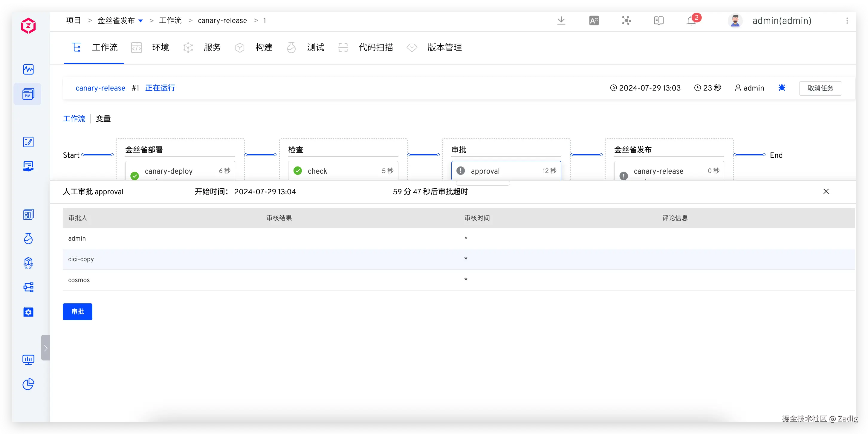
Task: Open the pie chart statistics sidebar icon
Action: pyautogui.click(x=28, y=384)
